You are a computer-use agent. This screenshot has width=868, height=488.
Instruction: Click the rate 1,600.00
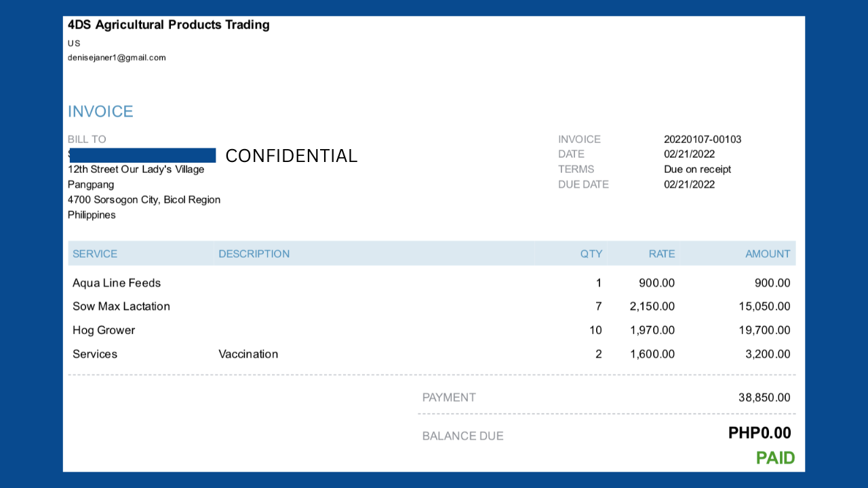652,354
